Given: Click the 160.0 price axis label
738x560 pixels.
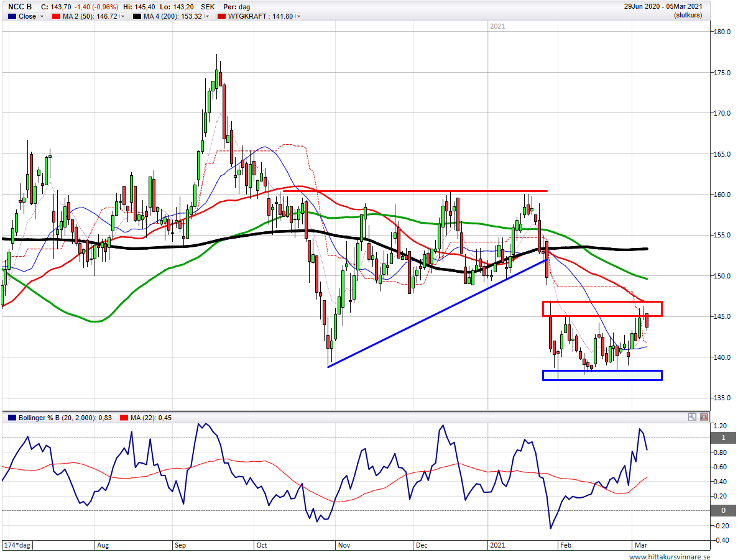Looking at the screenshot, I should click(722, 195).
